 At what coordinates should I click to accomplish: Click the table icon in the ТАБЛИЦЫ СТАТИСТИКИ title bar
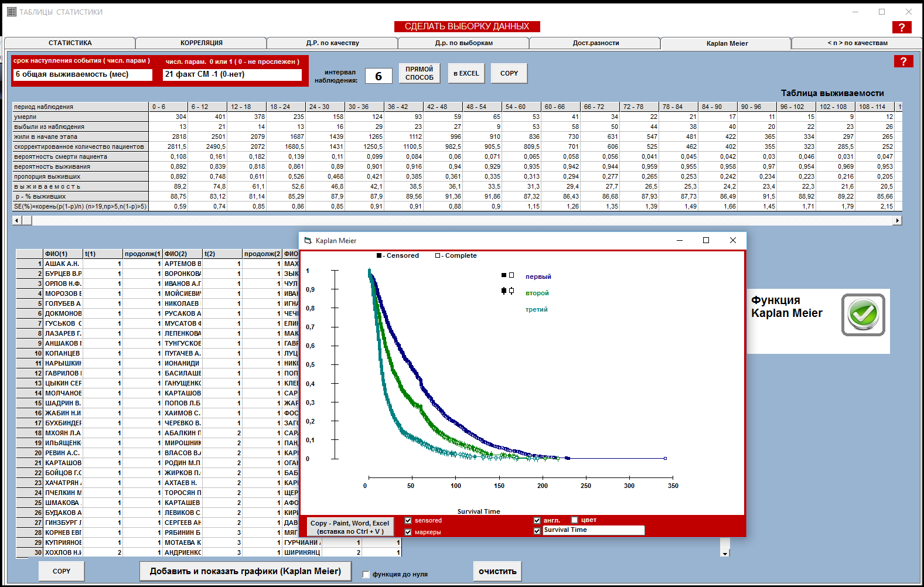(x=11, y=12)
